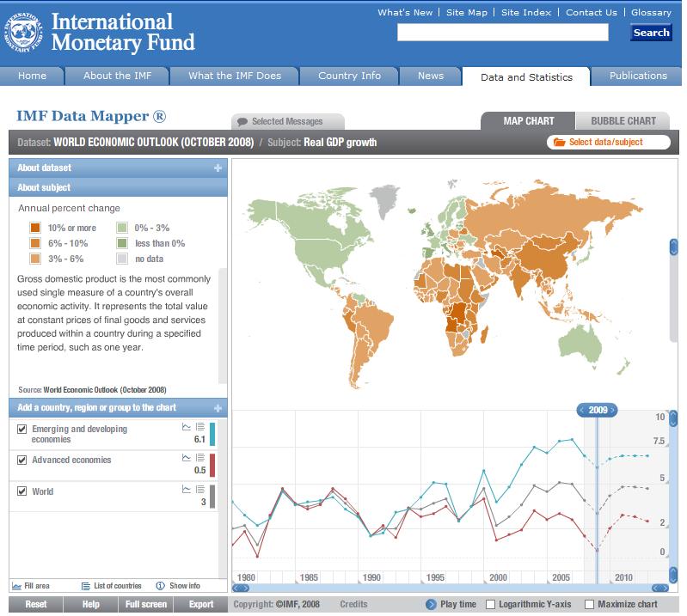The image size is (687, 616).
Task: Open the Site Map link
Action: [467, 13]
